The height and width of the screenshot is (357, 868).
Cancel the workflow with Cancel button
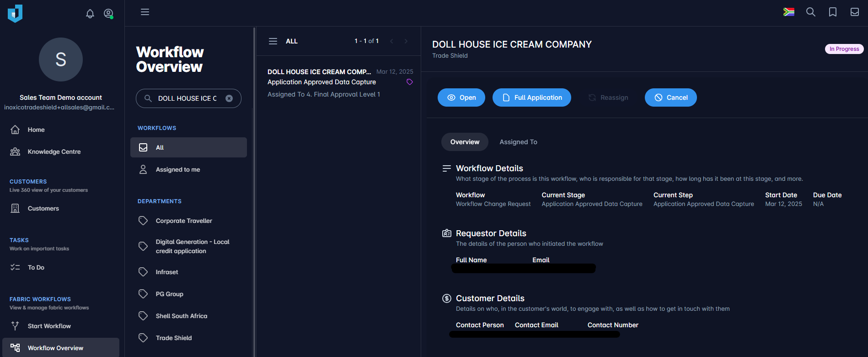tap(671, 97)
